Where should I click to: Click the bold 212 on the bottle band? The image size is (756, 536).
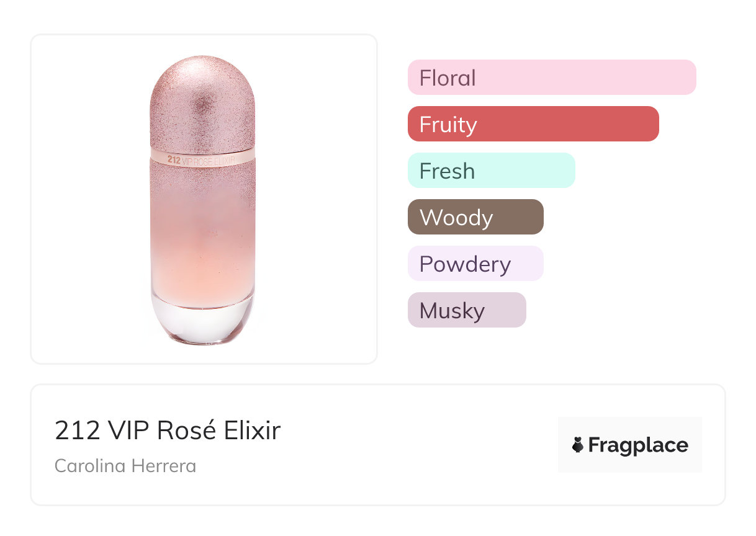point(173,158)
